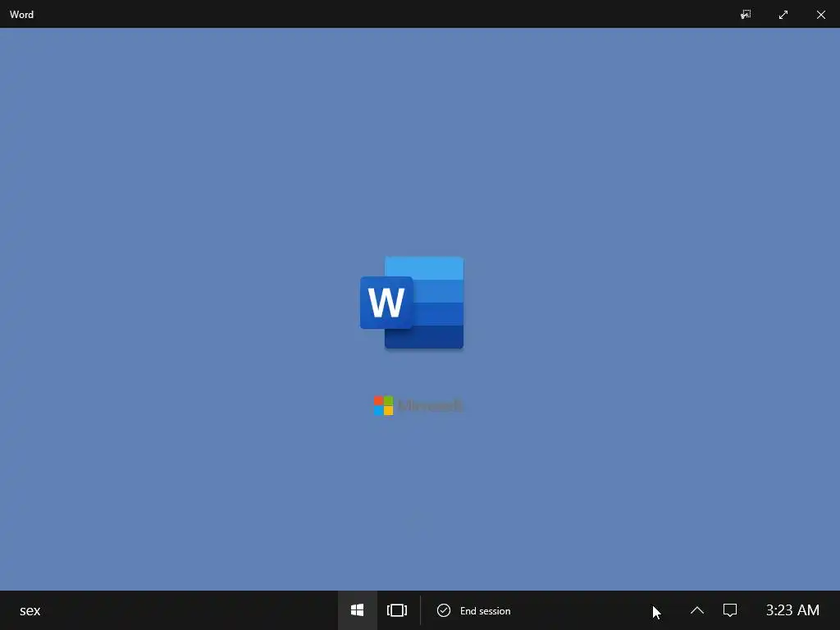Show hidden tray icons chevron

point(697,610)
